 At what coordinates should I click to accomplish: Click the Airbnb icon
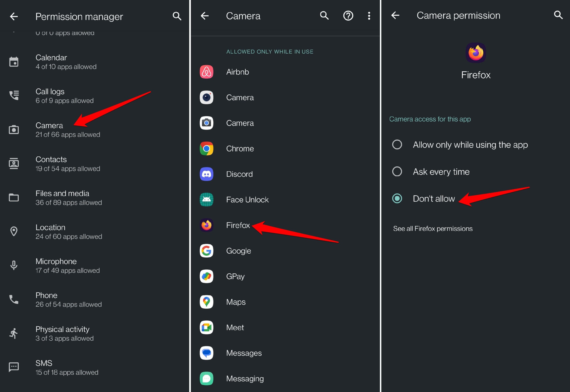(206, 72)
